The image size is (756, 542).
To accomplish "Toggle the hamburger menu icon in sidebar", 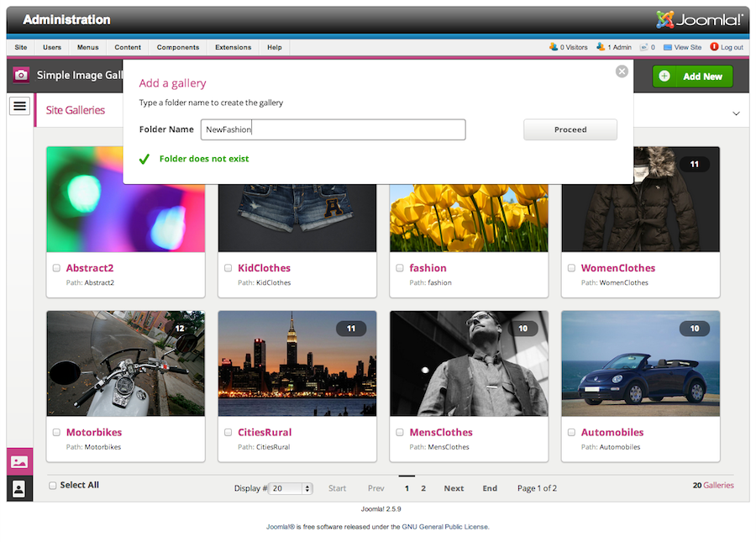I will click(x=20, y=106).
